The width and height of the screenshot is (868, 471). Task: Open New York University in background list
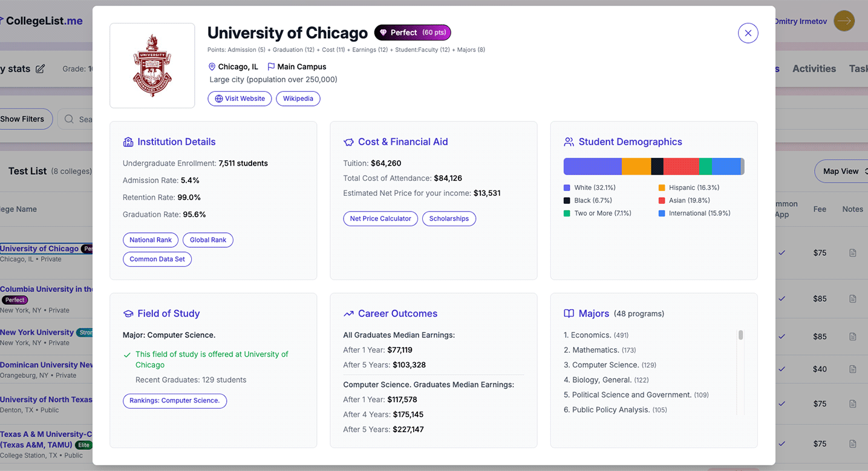[x=37, y=333]
